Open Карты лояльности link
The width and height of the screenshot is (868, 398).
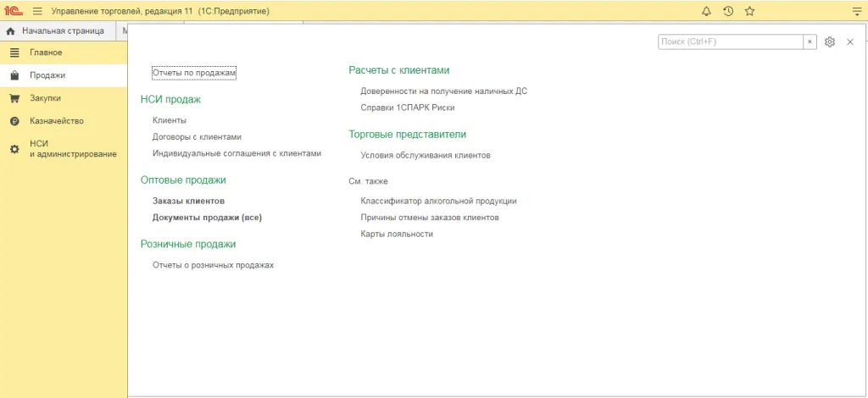point(396,234)
